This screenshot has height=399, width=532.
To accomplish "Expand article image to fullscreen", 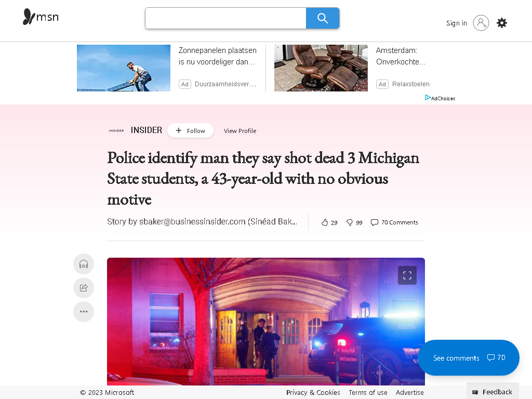I will coord(407,275).
